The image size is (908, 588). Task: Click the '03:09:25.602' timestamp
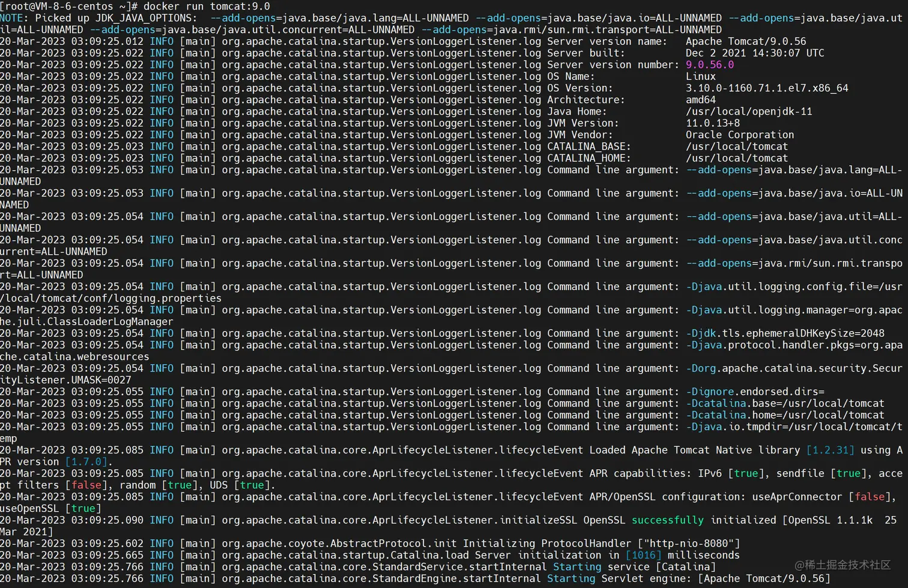pos(107,544)
